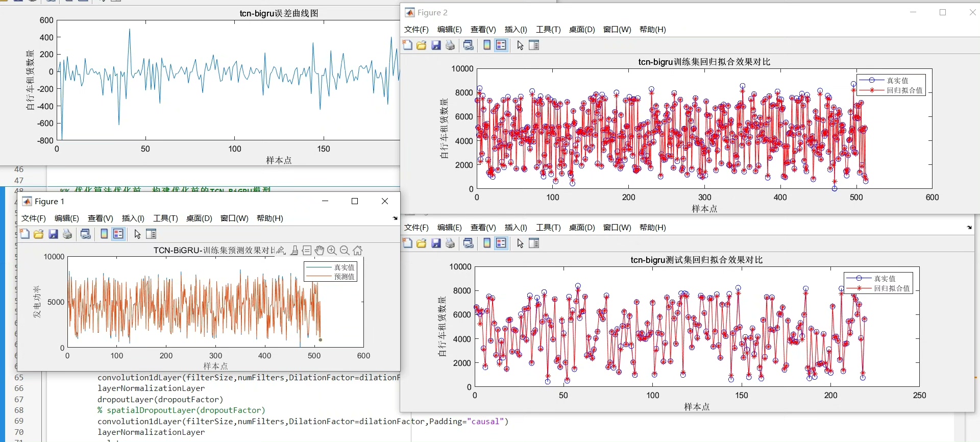980x442 pixels.
Task: Select the pan hand tool on Figure 1 axes
Action: 320,250
